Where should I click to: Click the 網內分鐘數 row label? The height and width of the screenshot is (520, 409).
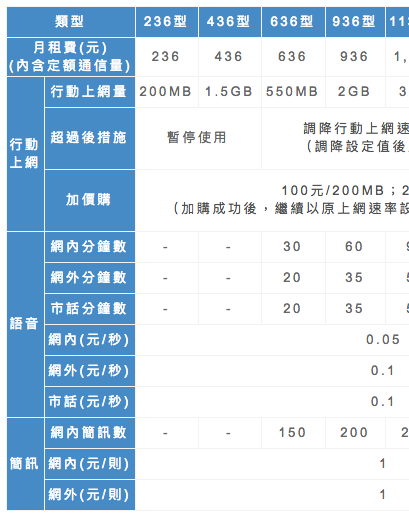(x=90, y=247)
